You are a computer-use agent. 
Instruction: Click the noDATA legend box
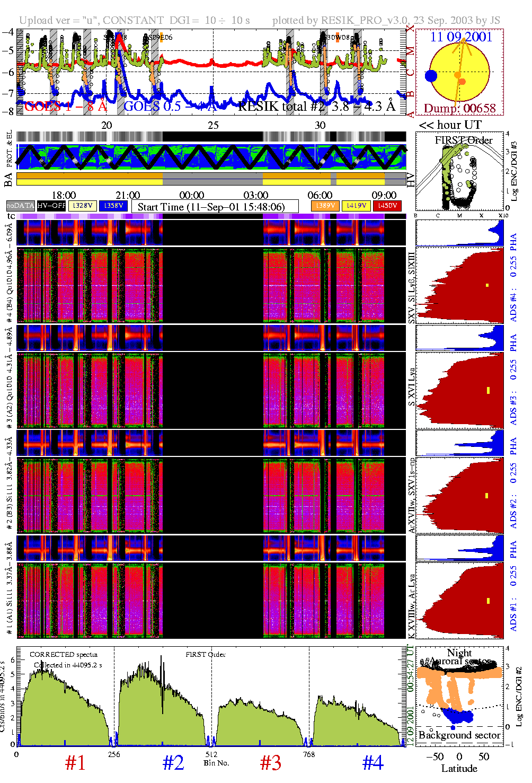pos(21,206)
